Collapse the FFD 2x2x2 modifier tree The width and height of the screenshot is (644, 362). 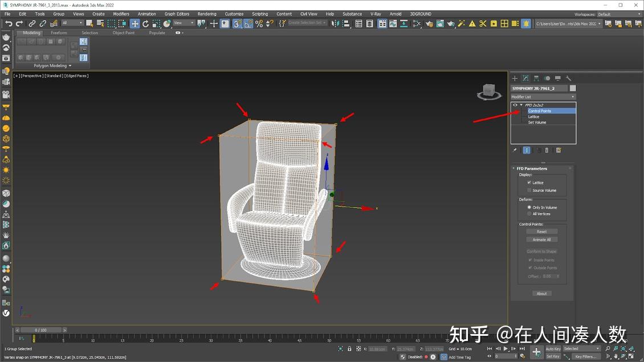[521, 105]
